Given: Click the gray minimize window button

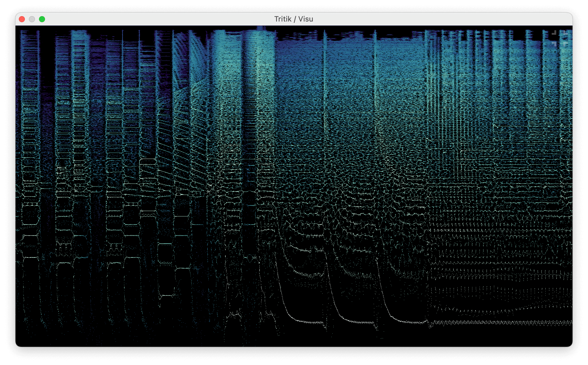Looking at the screenshot, I should (x=32, y=19).
